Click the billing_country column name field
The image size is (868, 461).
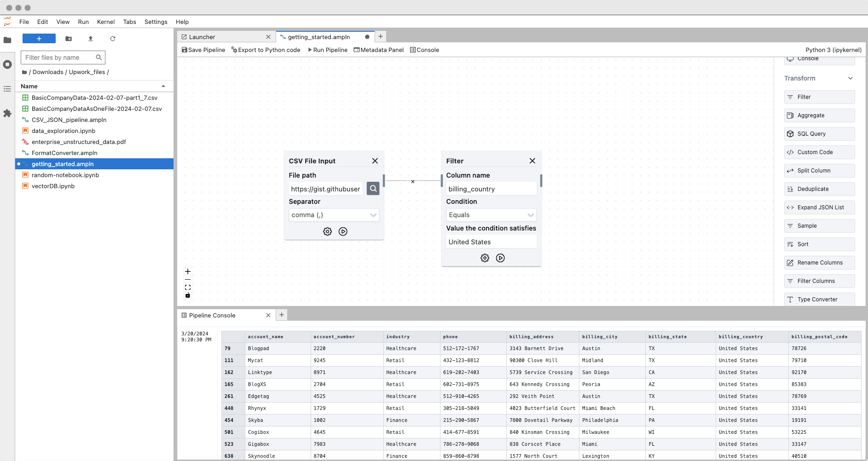(491, 189)
